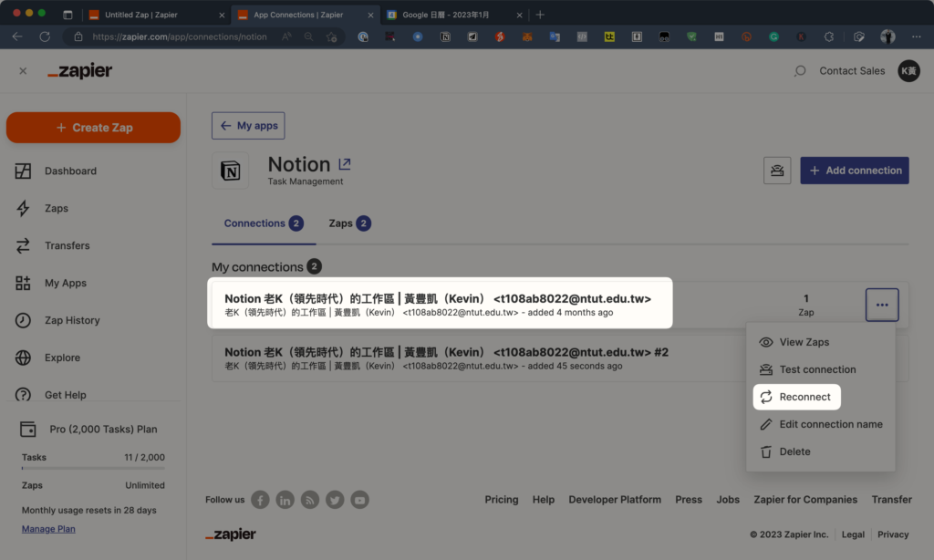This screenshot has height=560, width=934.
Task: Click the Manage Plan link
Action: point(48,529)
